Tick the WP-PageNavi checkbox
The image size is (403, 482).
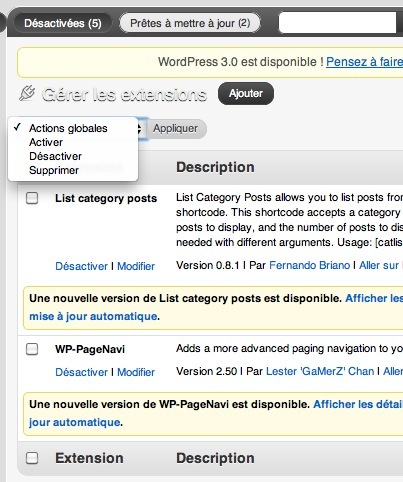pyautogui.click(x=32, y=349)
